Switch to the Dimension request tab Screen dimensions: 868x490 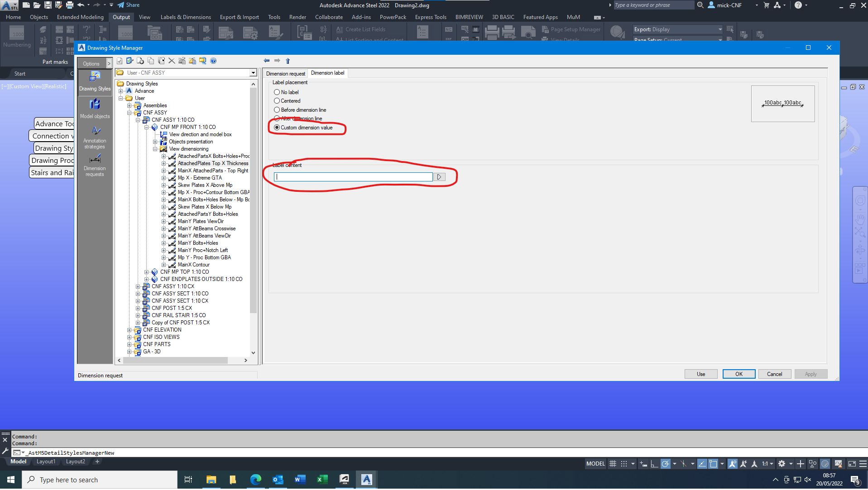286,73
